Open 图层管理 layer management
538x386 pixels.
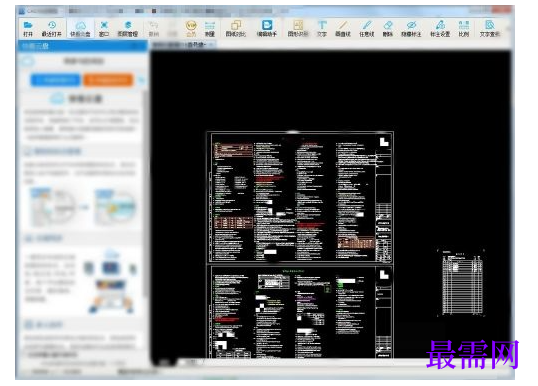pyautogui.click(x=128, y=28)
